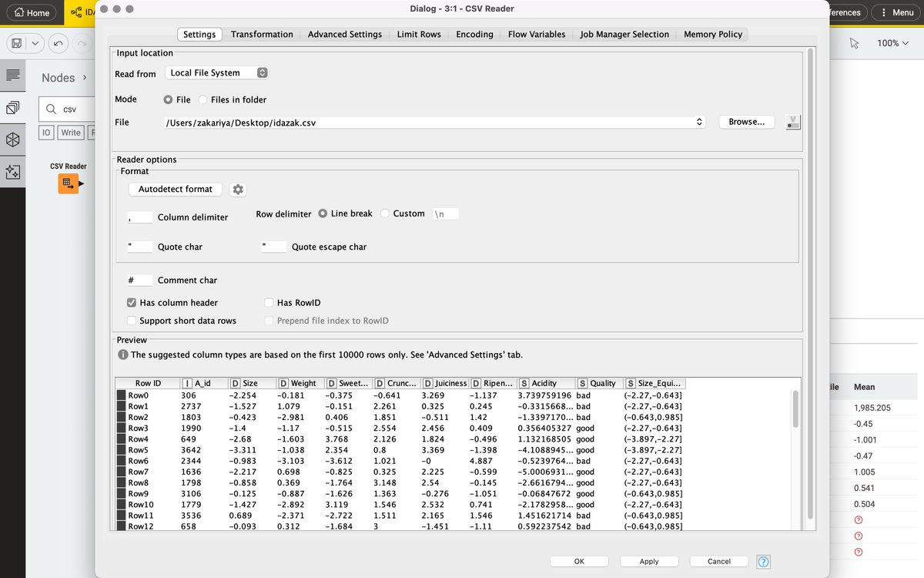924x578 pixels.
Task: Expand the file path history dropdown
Action: point(699,123)
